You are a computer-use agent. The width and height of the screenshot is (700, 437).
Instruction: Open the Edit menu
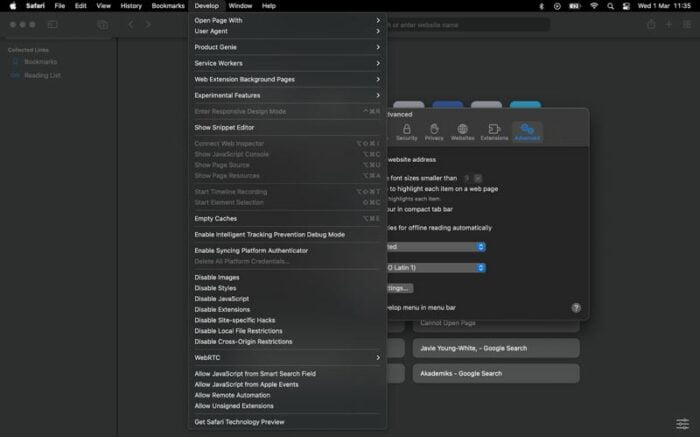[80, 6]
